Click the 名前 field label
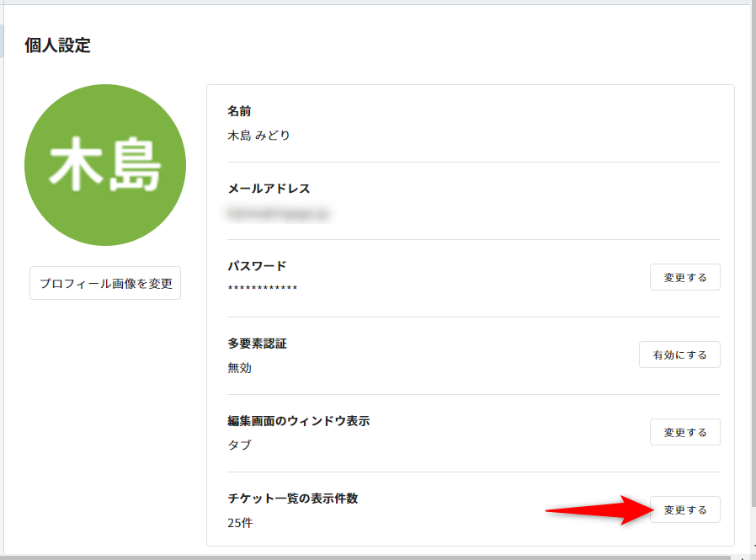The image size is (756, 560). (239, 111)
